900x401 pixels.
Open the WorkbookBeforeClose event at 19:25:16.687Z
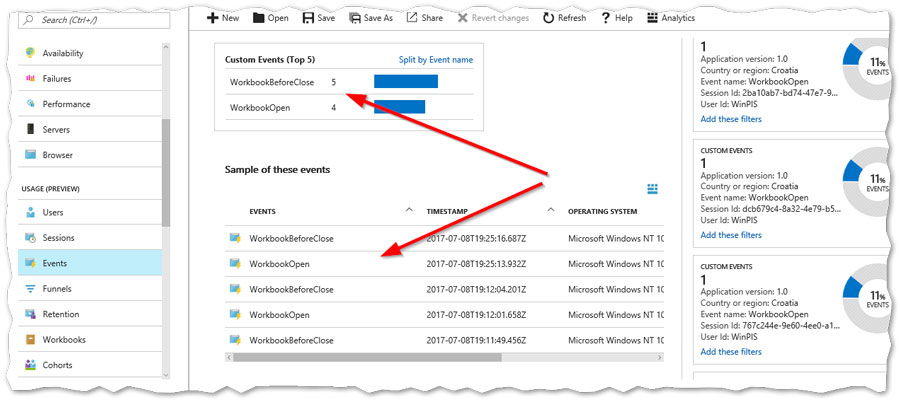(x=444, y=239)
